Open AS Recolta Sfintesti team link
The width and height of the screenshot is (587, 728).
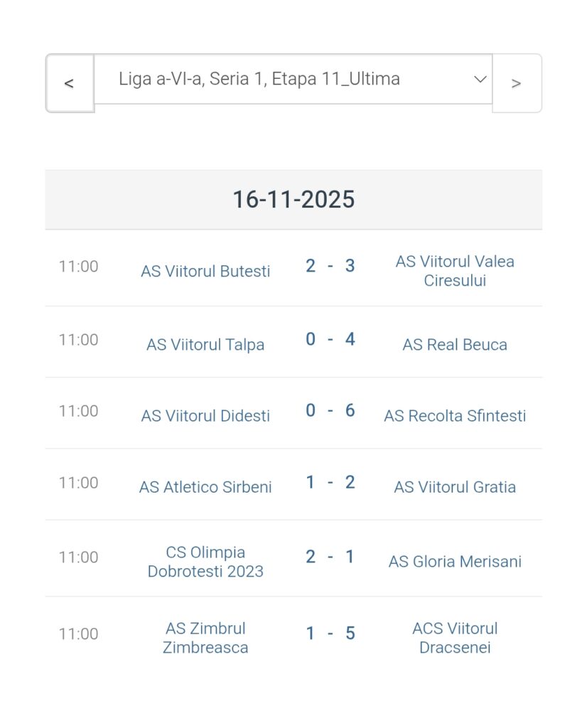coord(455,416)
